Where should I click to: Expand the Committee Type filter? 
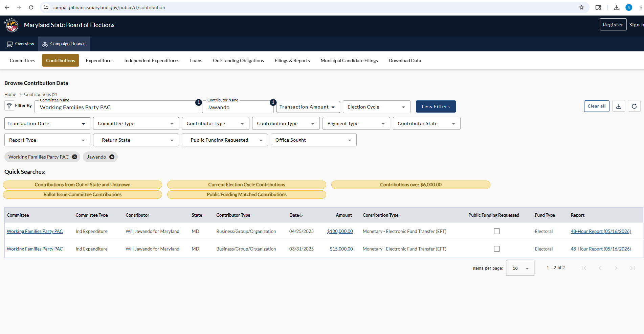pyautogui.click(x=136, y=123)
